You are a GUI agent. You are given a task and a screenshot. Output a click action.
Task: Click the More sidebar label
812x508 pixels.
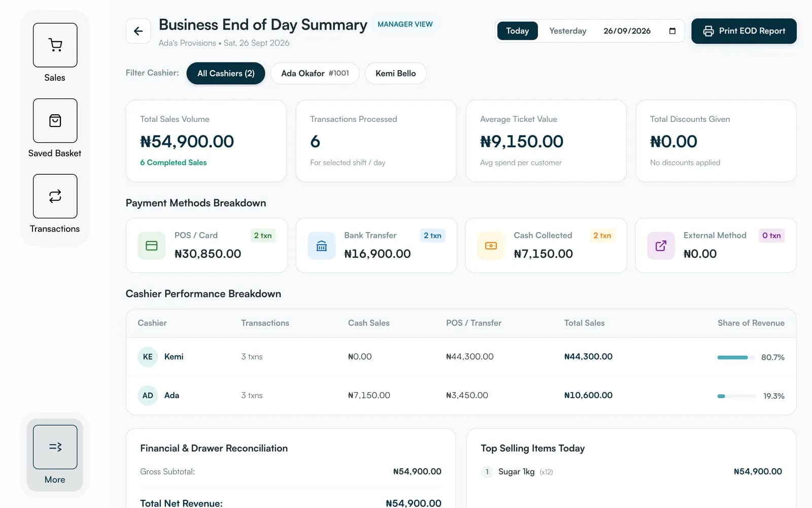(x=55, y=480)
